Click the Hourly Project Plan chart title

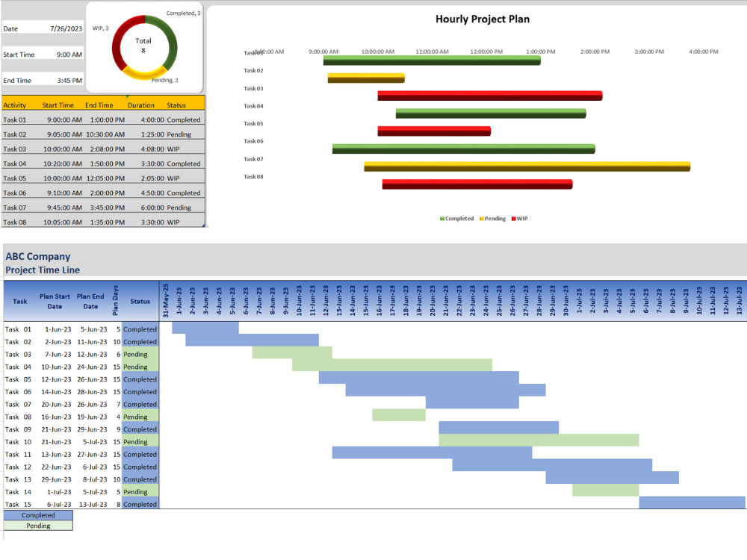(x=483, y=19)
